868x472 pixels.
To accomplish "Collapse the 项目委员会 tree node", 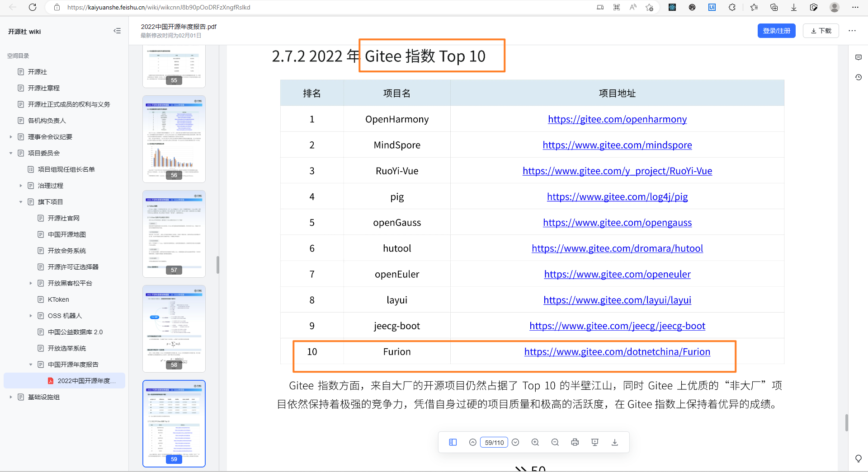I will pos(11,153).
